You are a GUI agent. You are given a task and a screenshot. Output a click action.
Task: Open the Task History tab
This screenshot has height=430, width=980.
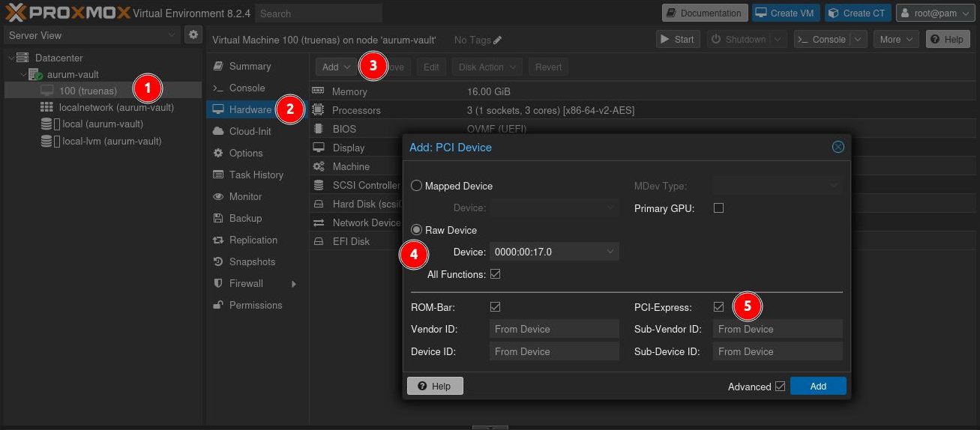256,175
